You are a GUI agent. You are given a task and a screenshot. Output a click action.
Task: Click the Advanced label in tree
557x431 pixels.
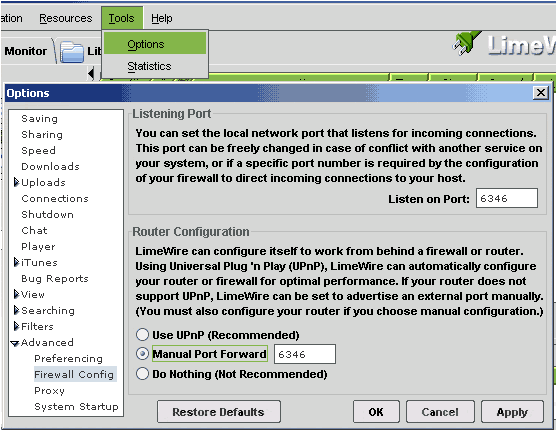tap(47, 343)
